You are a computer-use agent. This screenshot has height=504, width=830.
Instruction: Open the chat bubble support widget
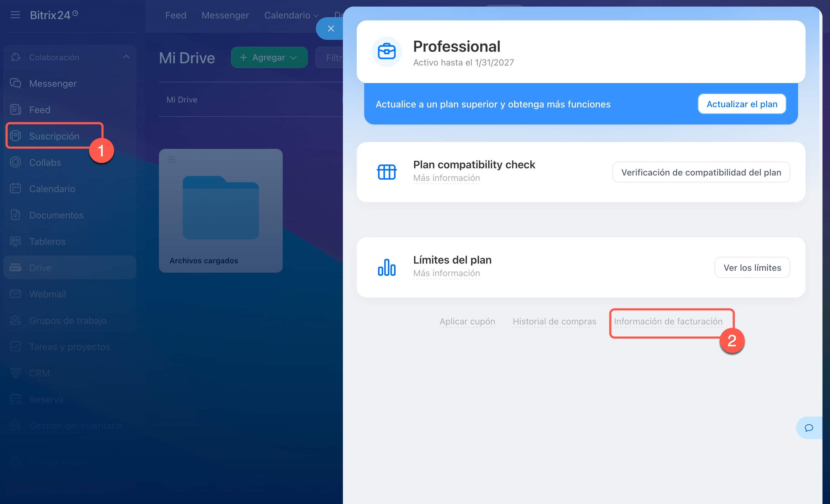[x=809, y=428]
